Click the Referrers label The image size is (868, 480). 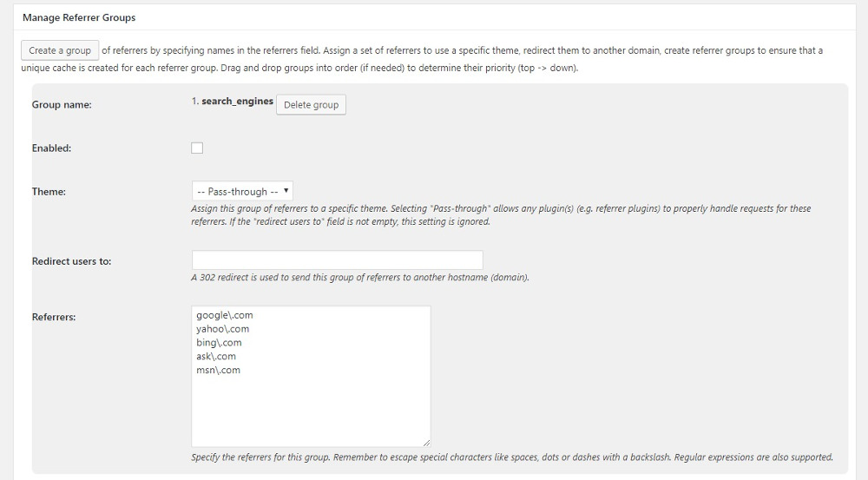click(54, 317)
